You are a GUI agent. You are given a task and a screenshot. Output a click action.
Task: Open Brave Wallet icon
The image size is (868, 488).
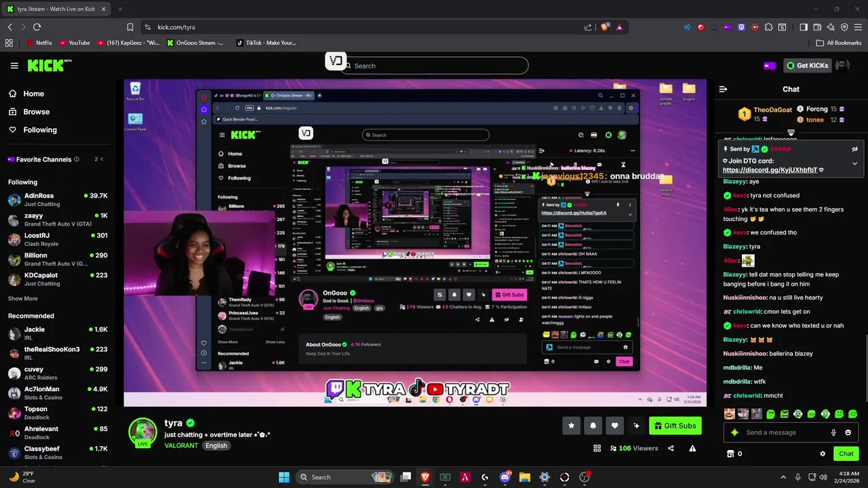pos(817,27)
